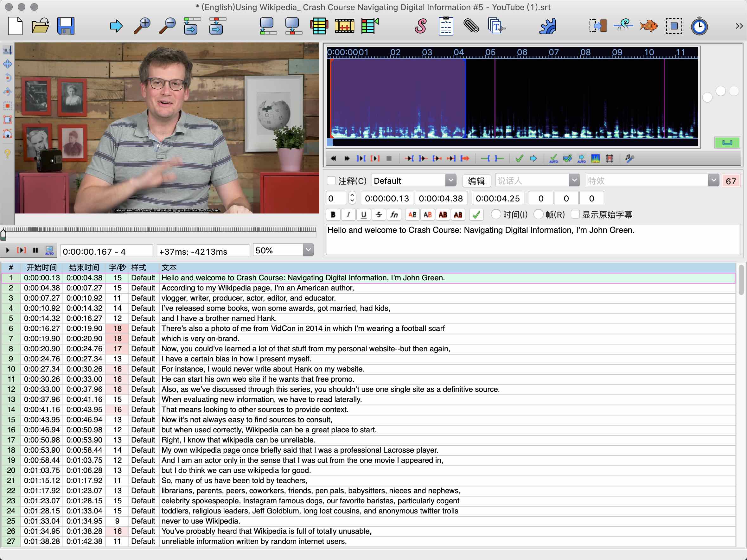
Task: Open the 50% video zoom dropdown
Action: pos(308,250)
